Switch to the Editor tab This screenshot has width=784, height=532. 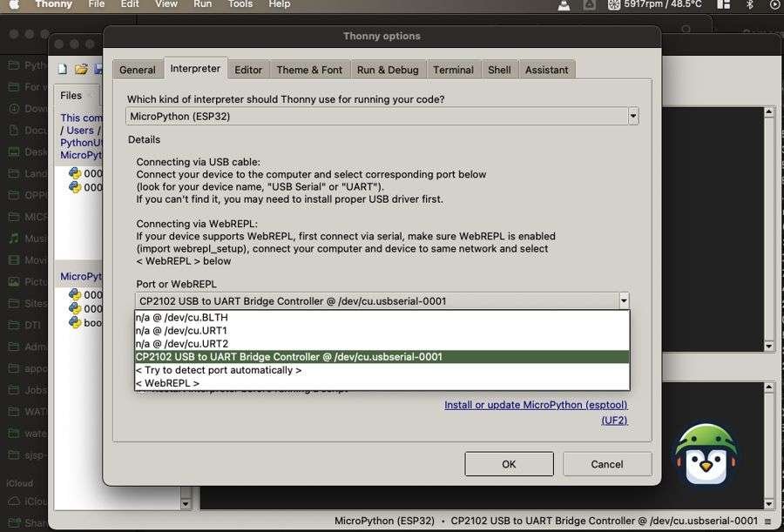click(x=248, y=70)
